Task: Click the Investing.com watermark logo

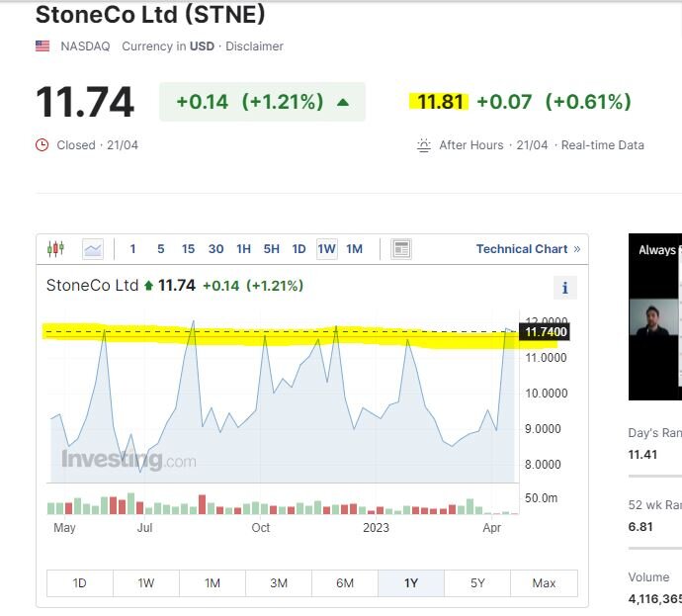Action: click(128, 460)
